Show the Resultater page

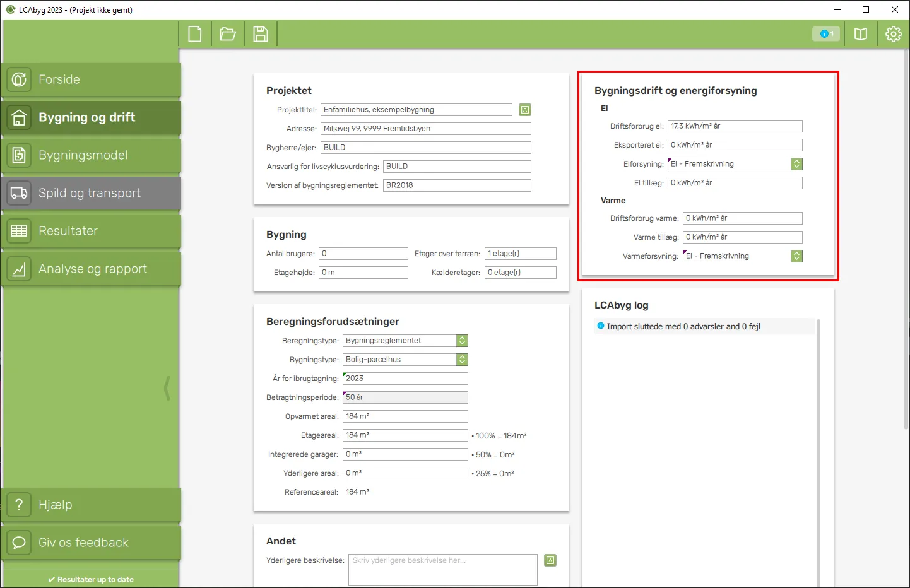(91, 231)
